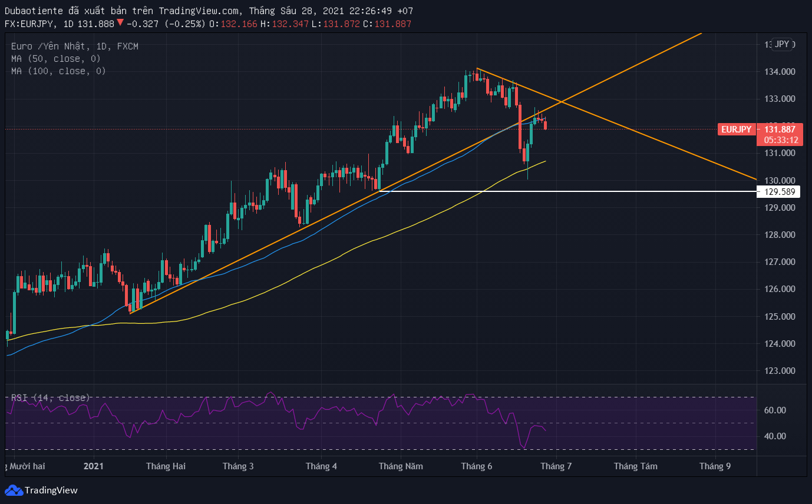Click the Tháng 9 time axis label

pyautogui.click(x=715, y=466)
